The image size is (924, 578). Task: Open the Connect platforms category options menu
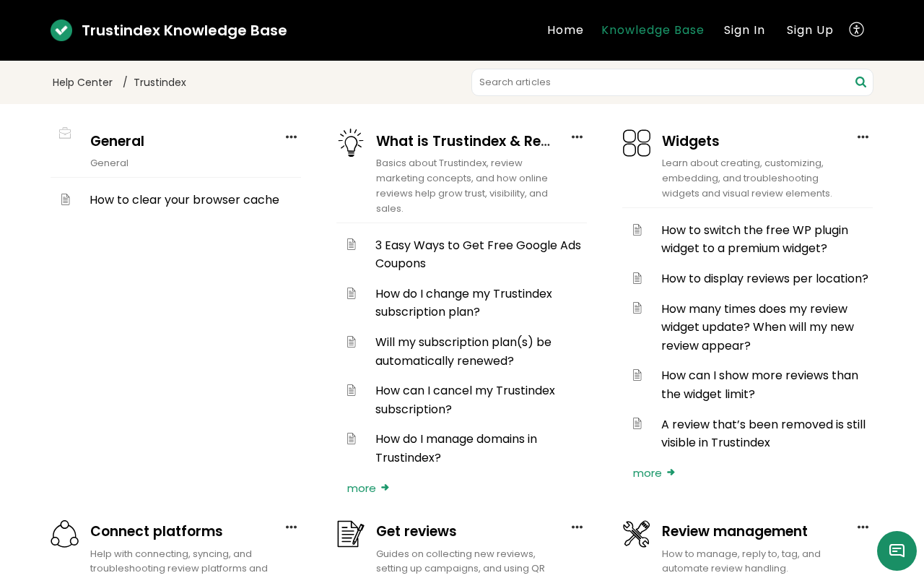click(x=291, y=527)
